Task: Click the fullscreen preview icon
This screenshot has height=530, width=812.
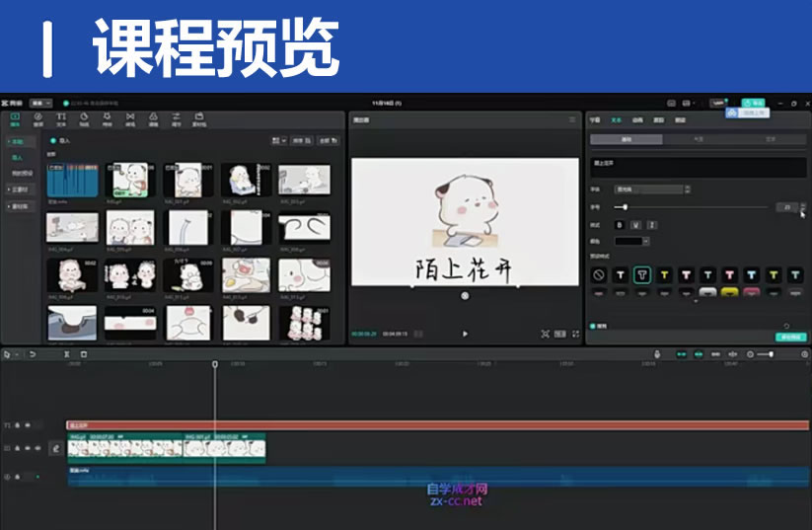Action: pos(575,335)
